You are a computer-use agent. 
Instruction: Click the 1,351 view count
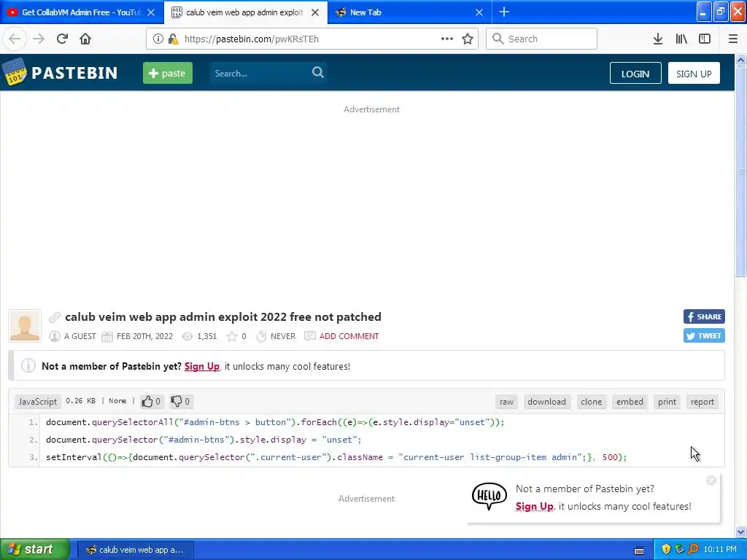pos(206,336)
